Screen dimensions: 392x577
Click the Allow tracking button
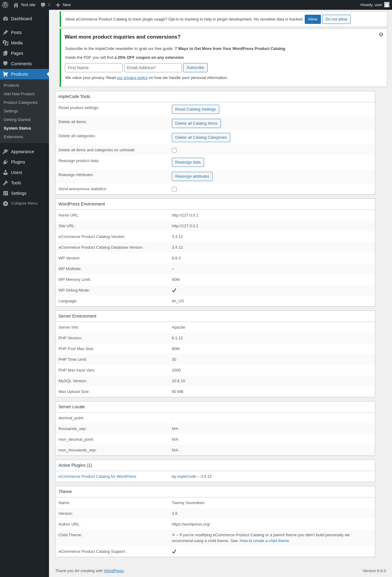pos(313,19)
